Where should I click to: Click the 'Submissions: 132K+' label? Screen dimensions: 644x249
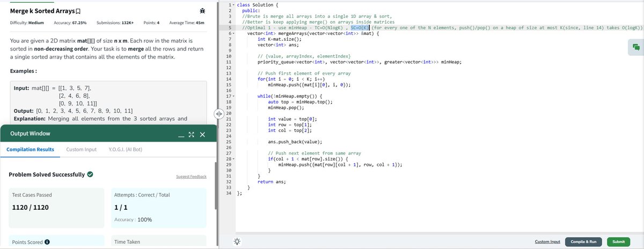tap(115, 23)
